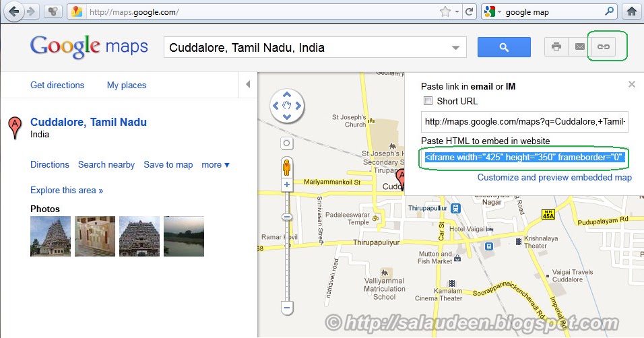Click red marker A in results list
The image size is (644, 338).
pos(15,127)
